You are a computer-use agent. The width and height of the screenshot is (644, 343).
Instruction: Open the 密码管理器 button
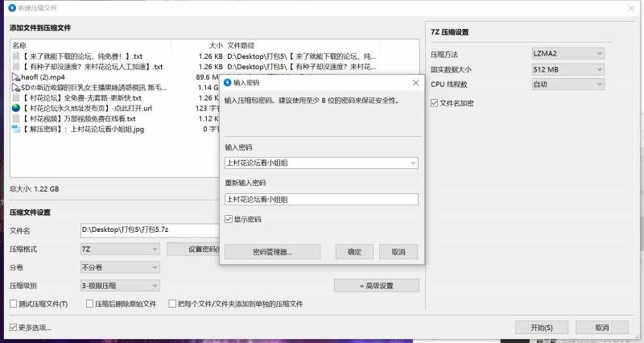[273, 252]
